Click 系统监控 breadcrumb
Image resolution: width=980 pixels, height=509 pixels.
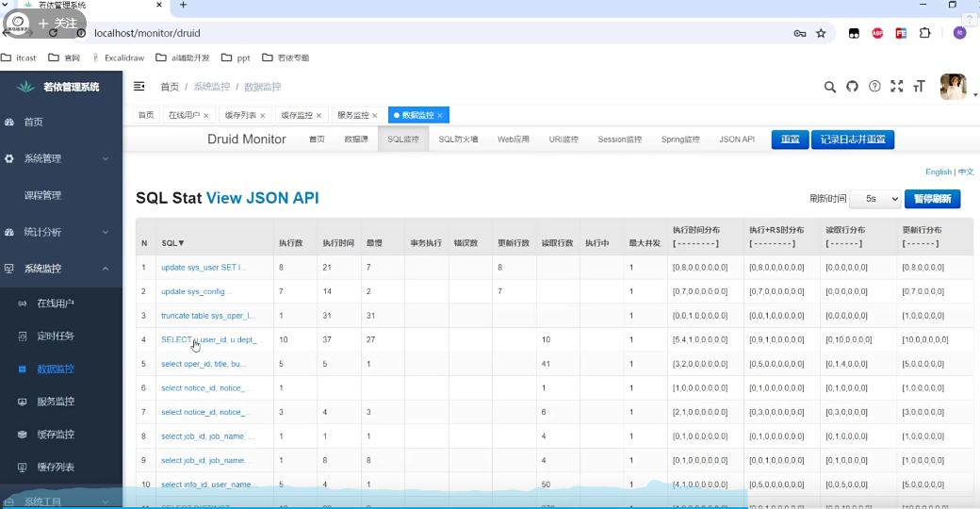coord(211,87)
